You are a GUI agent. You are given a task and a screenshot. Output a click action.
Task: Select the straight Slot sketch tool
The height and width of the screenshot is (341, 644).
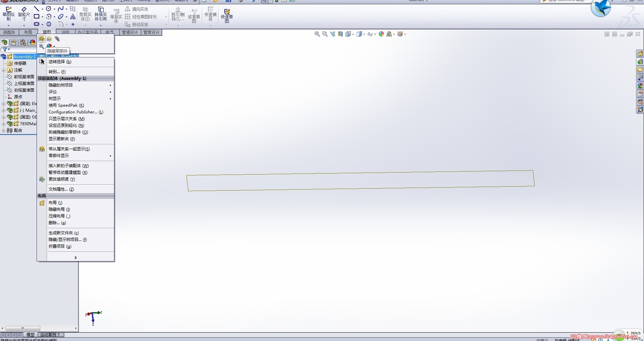pyautogui.click(x=37, y=24)
